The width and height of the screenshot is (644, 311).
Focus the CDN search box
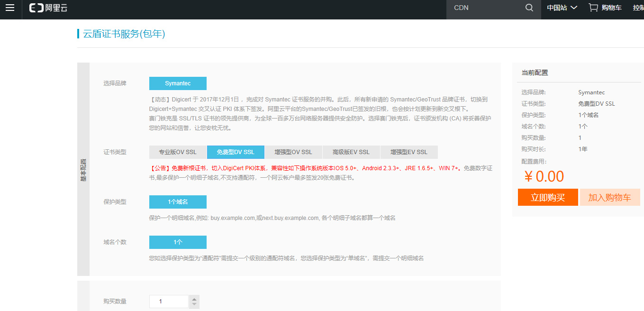(x=486, y=8)
